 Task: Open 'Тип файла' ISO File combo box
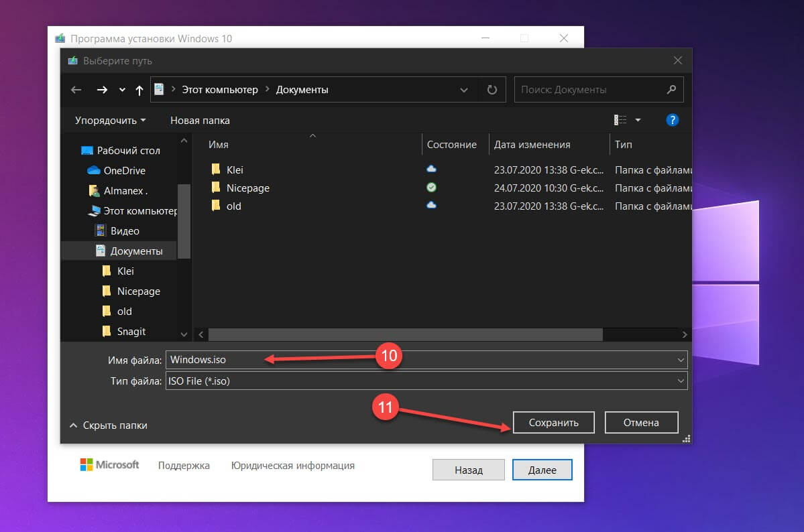tap(426, 381)
